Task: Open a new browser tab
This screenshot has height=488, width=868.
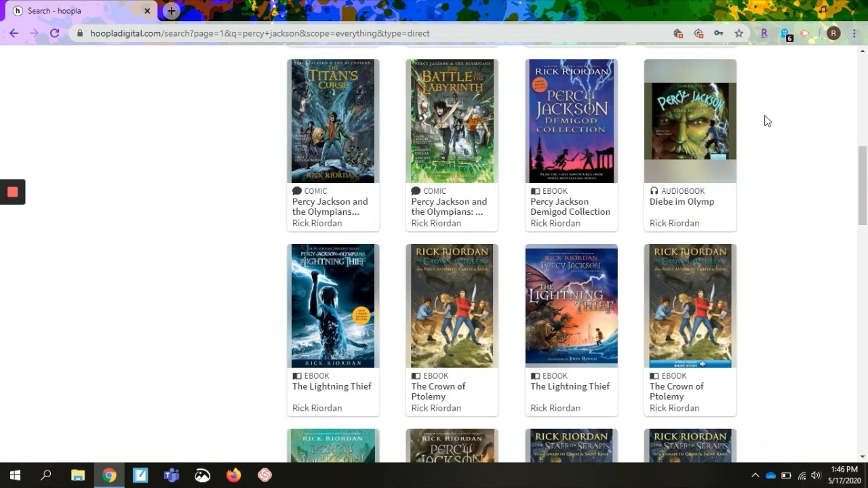Action: pos(171,11)
